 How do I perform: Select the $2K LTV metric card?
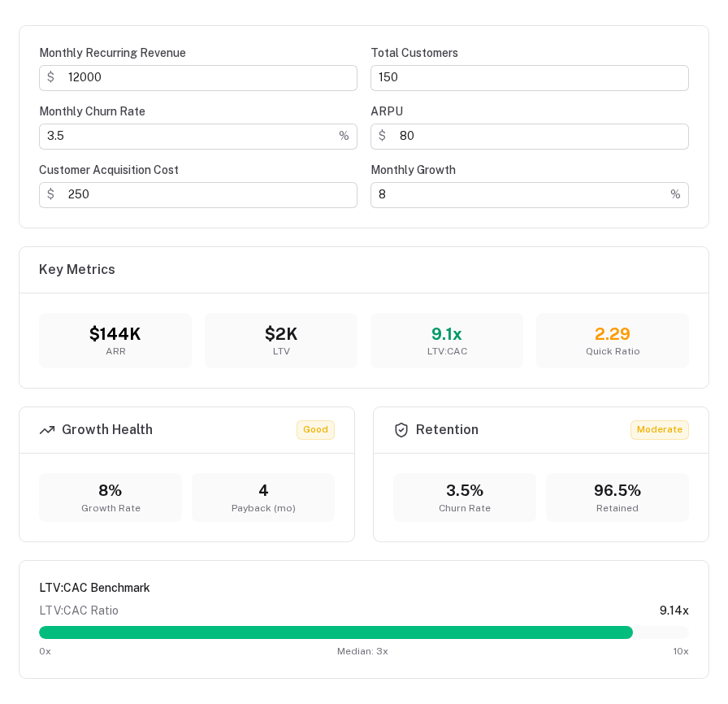click(x=281, y=341)
